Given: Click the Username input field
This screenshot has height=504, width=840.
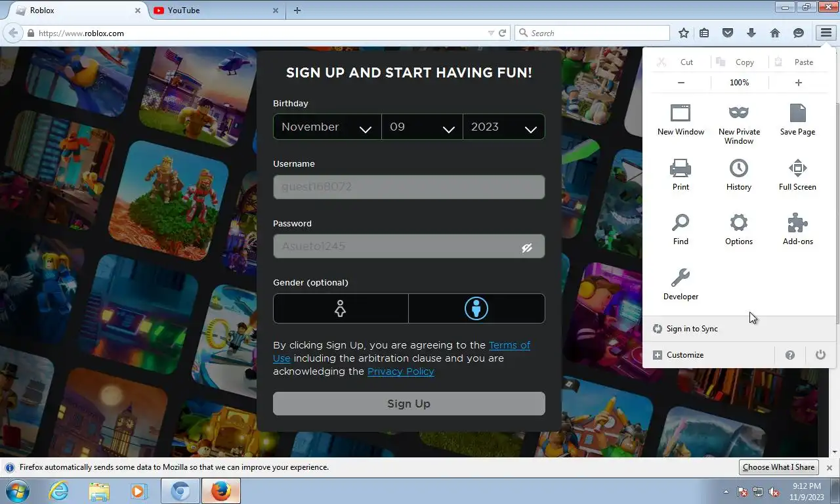Looking at the screenshot, I should tap(409, 187).
